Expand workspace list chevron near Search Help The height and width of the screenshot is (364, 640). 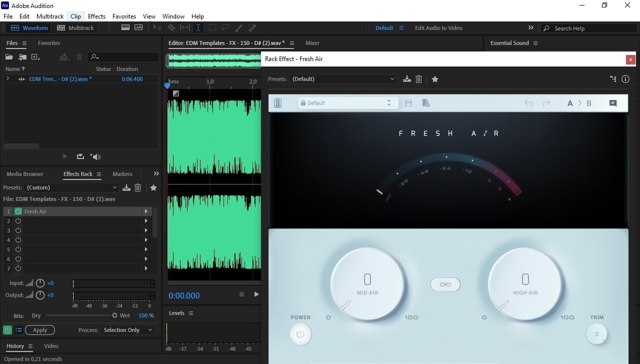click(x=531, y=28)
